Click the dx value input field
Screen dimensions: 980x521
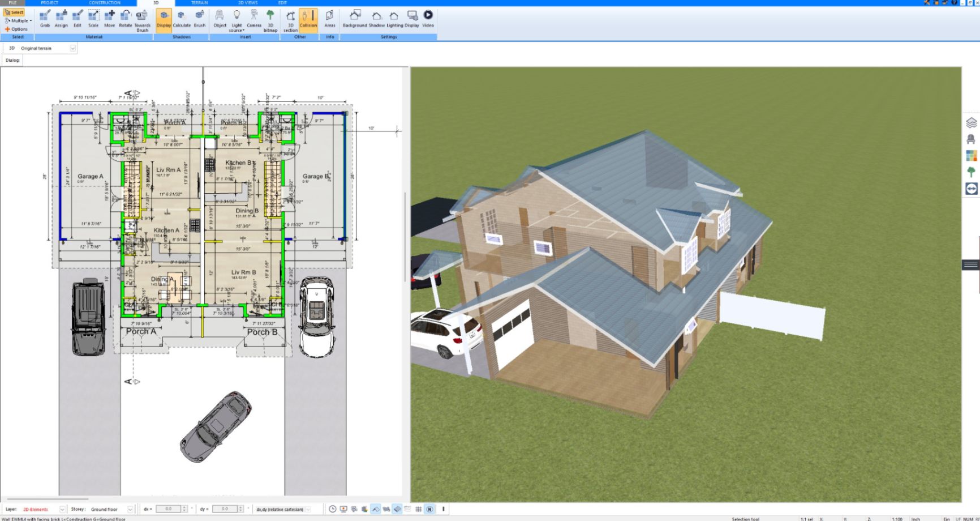click(168, 509)
